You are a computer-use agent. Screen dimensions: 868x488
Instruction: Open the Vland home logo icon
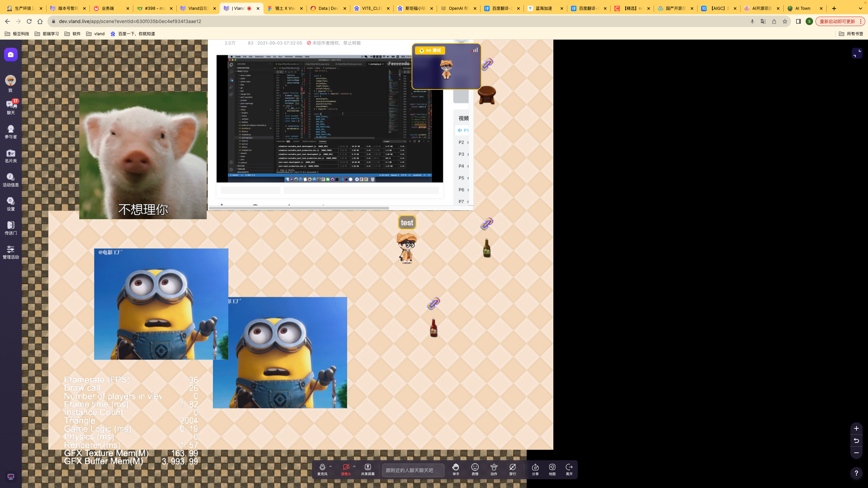11,55
